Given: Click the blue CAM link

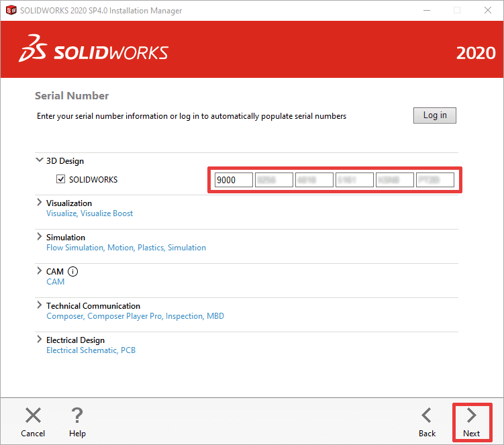Looking at the screenshot, I should pyautogui.click(x=55, y=282).
